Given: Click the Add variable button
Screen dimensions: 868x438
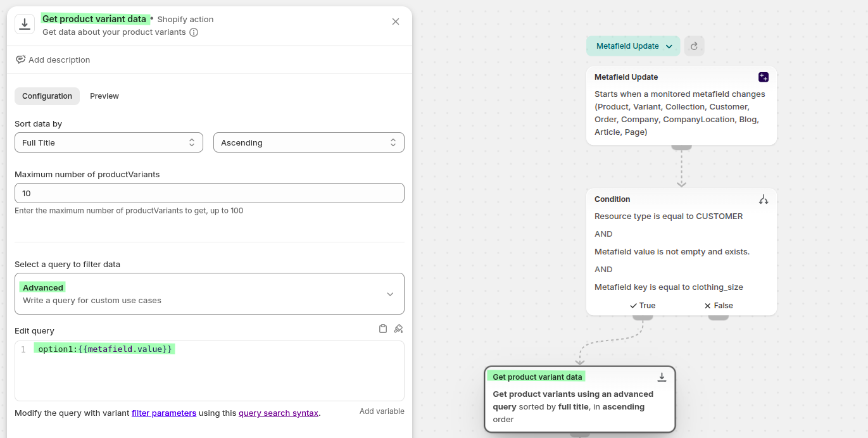Looking at the screenshot, I should click(382, 411).
